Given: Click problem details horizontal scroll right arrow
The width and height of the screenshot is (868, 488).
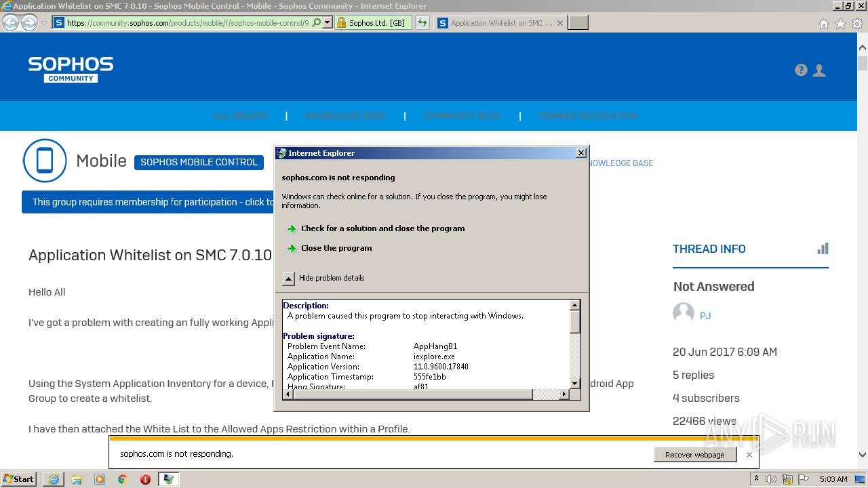Looking at the screenshot, I should 564,394.
